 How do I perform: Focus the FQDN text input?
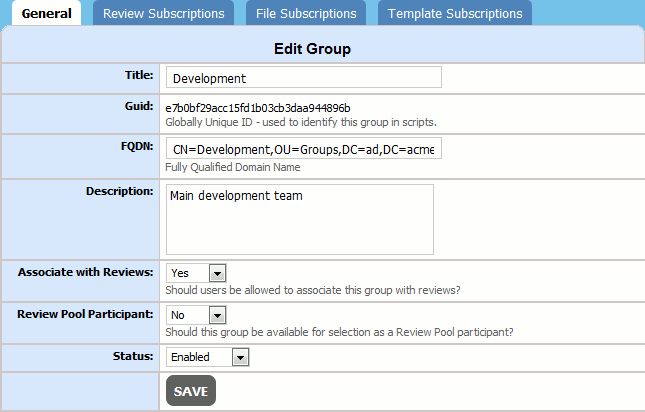(303, 150)
